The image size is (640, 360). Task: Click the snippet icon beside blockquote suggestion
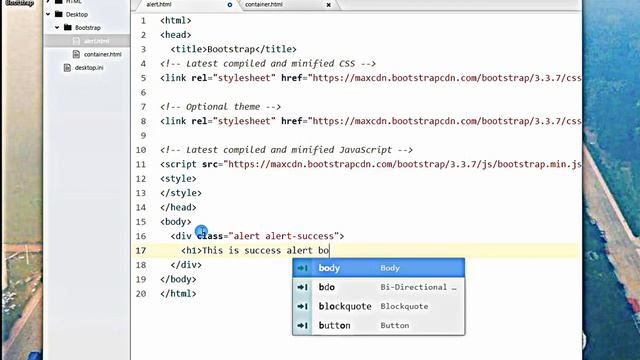click(302, 306)
